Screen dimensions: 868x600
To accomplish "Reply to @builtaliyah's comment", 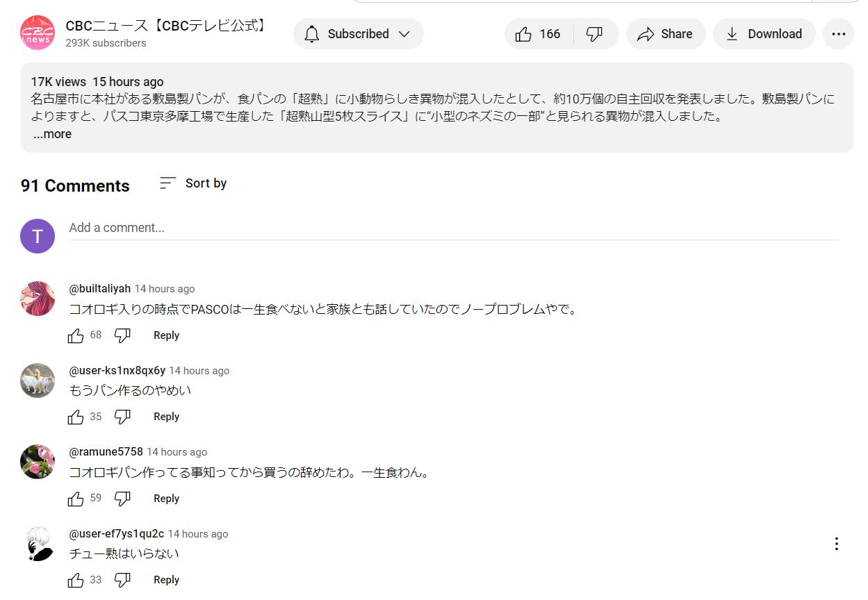I will coord(166,335).
